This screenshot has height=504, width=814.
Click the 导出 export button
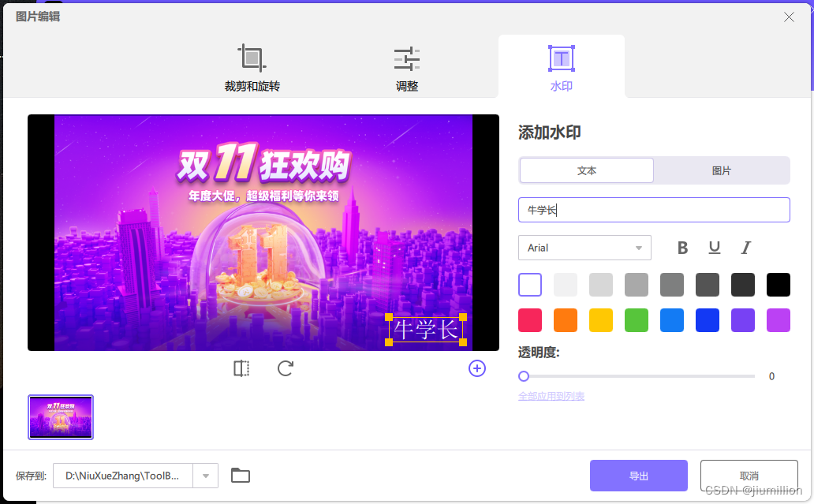pyautogui.click(x=639, y=476)
